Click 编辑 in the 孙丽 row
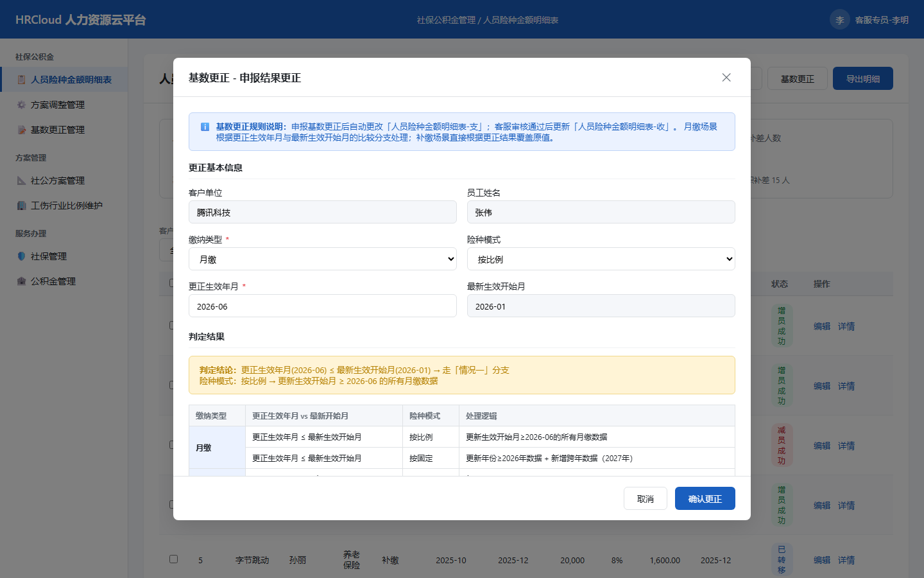Image resolution: width=924 pixels, height=578 pixels. tap(822, 560)
